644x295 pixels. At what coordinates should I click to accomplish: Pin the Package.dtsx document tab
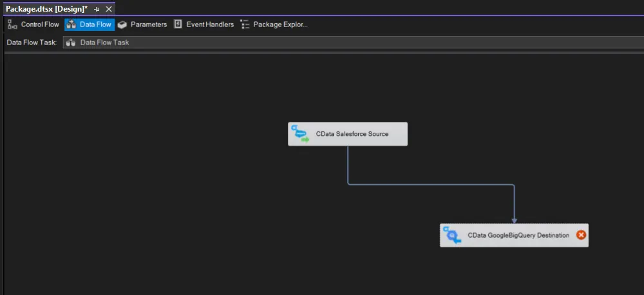97,9
